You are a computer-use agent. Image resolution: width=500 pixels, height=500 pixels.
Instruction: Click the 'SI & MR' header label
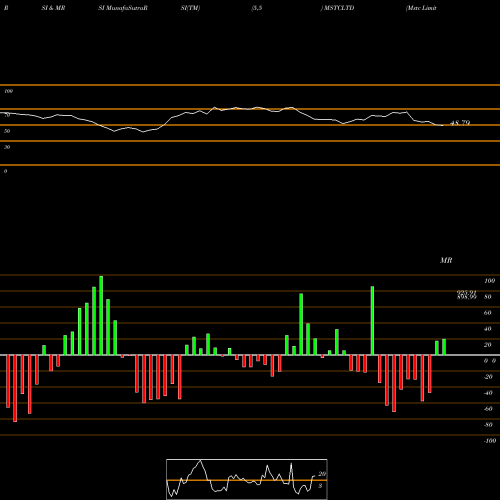(x=53, y=8)
